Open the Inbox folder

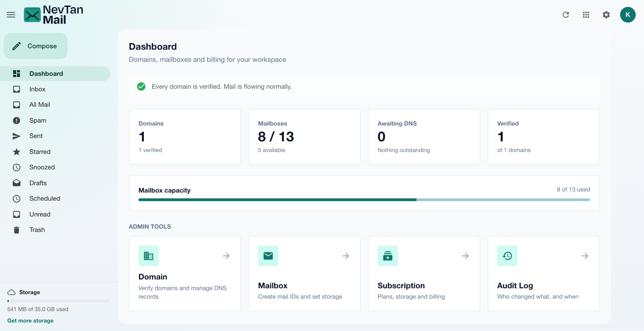pyautogui.click(x=55, y=89)
